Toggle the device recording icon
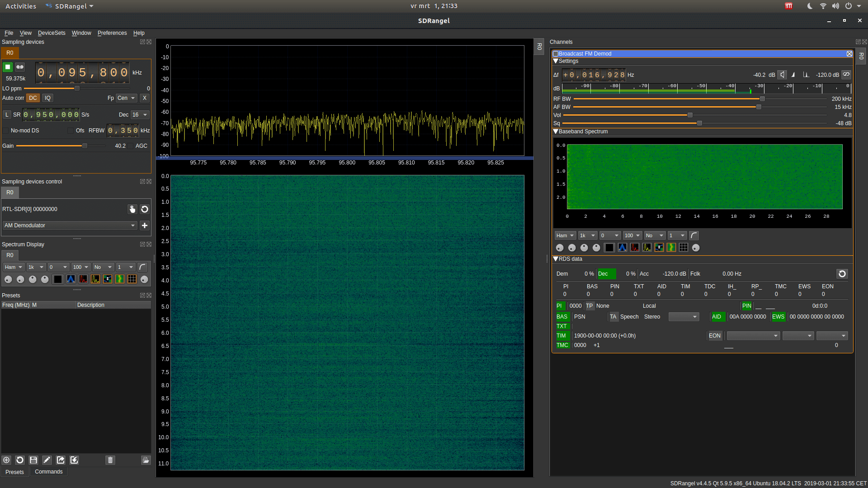The width and height of the screenshot is (868, 488). (20, 67)
